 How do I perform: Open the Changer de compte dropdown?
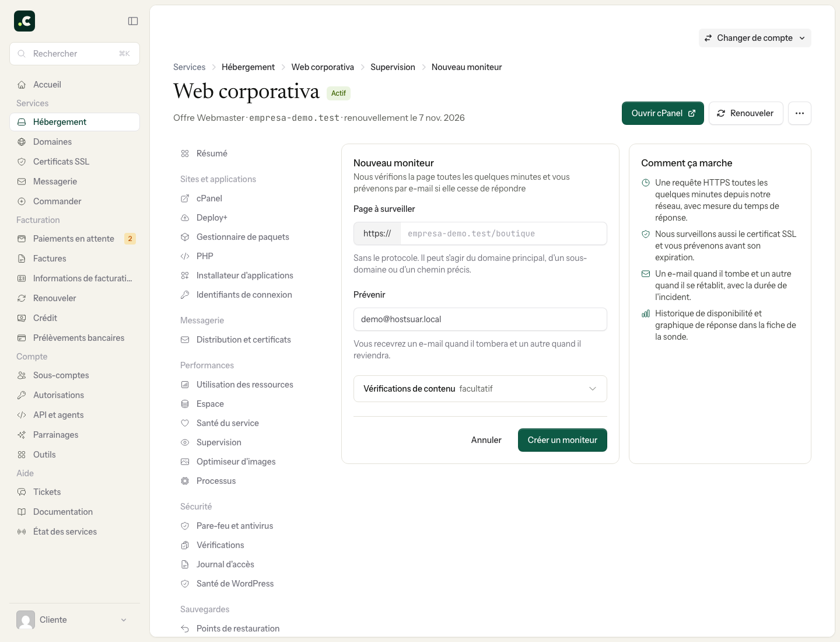point(755,38)
